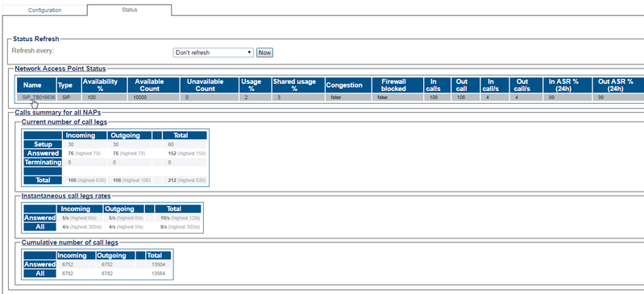Select Total outgoing 106 (highest 106)
This screenshot has height=294, width=644.
pyautogui.click(x=131, y=180)
